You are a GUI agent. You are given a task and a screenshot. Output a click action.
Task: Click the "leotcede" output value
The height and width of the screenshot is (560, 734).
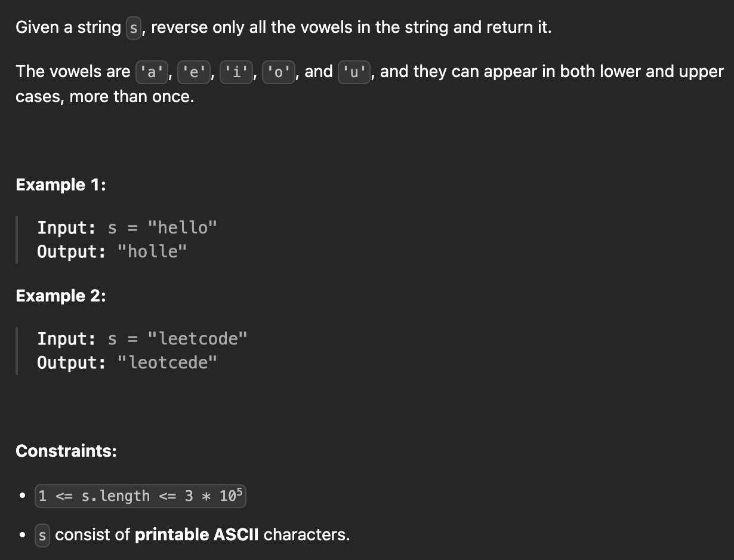[x=167, y=362]
